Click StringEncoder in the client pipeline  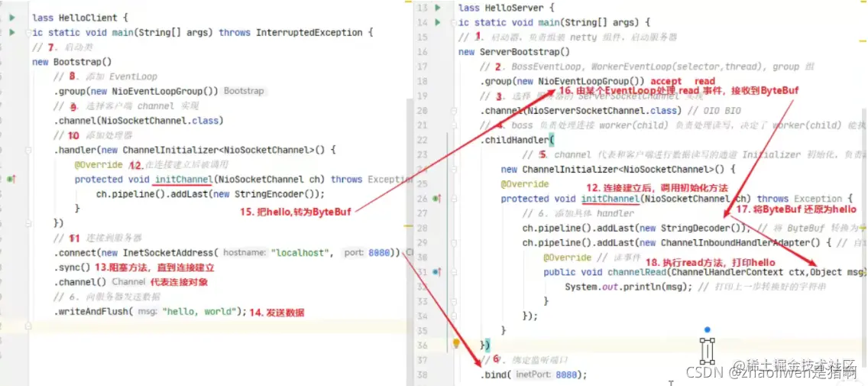coord(268,194)
